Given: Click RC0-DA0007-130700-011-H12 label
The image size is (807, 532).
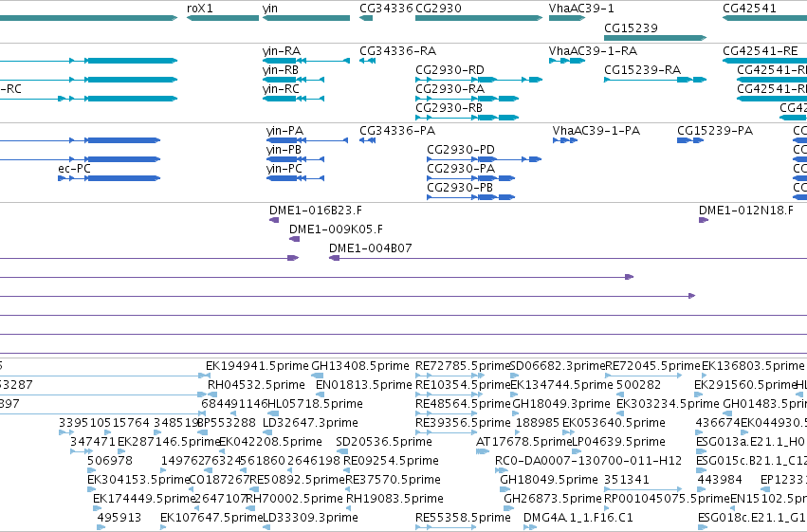Looking at the screenshot, I should [588, 461].
